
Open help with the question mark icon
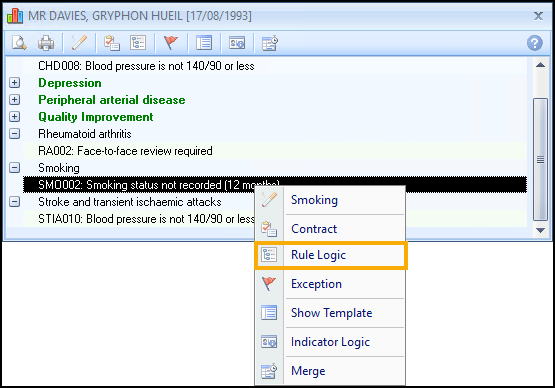tap(534, 43)
